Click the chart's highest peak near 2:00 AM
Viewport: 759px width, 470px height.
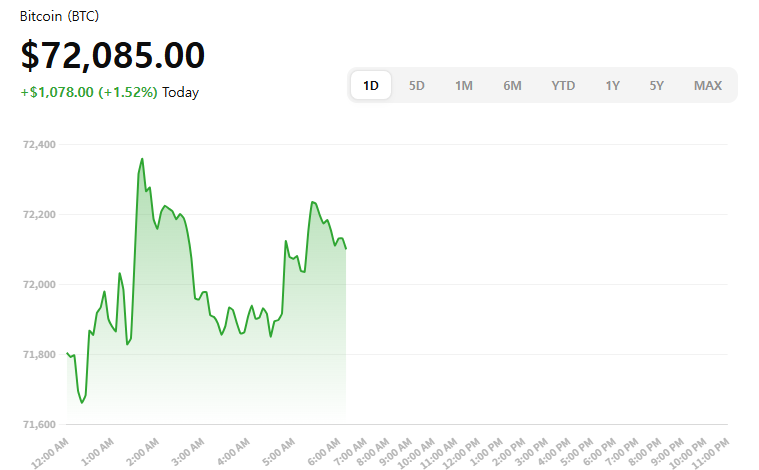[x=142, y=158]
